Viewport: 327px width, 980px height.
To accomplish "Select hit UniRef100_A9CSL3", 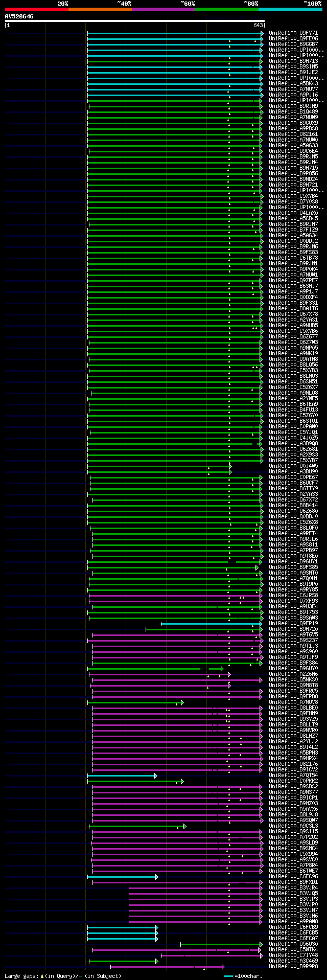I will pyautogui.click(x=293, y=826).
